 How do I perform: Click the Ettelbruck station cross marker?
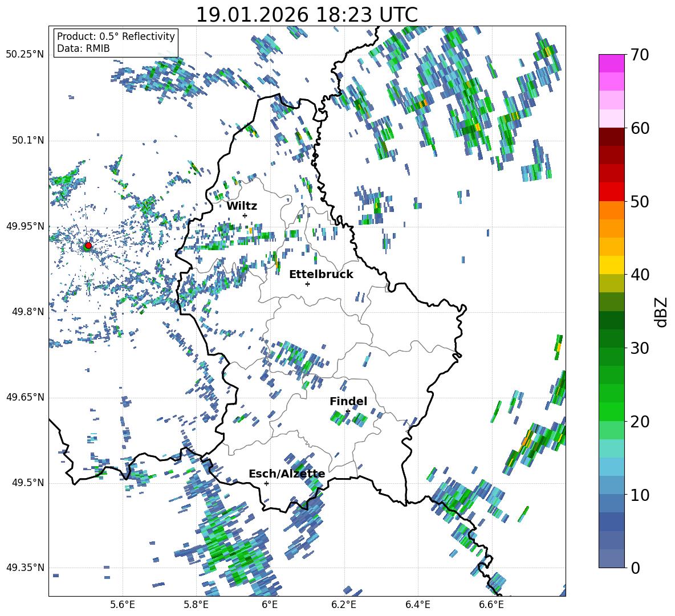pos(307,284)
